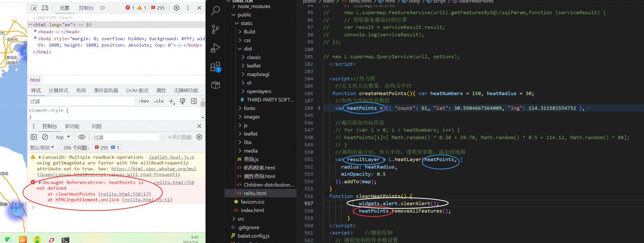Show the console sidebar
The width and height of the screenshot is (644, 243).
point(34,137)
